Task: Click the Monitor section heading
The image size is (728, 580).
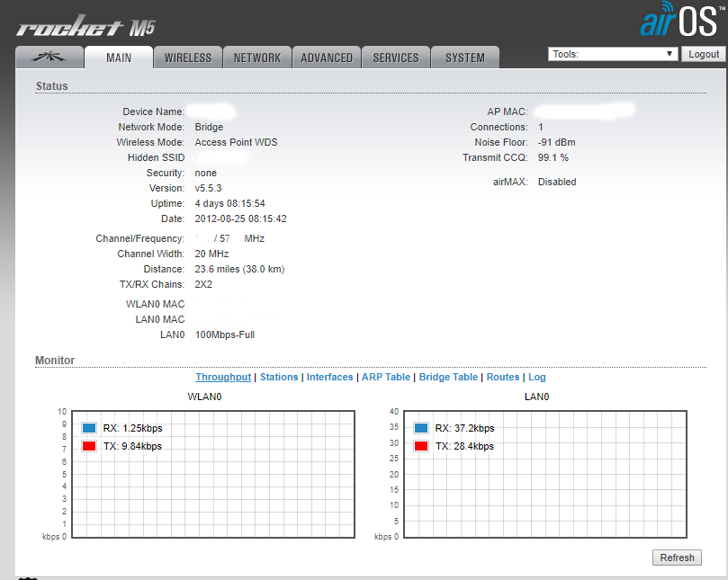Action: pos(55,360)
